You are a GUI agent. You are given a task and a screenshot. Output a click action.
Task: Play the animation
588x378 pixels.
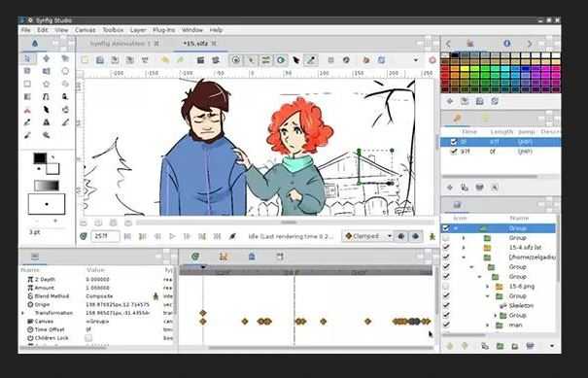(x=172, y=236)
